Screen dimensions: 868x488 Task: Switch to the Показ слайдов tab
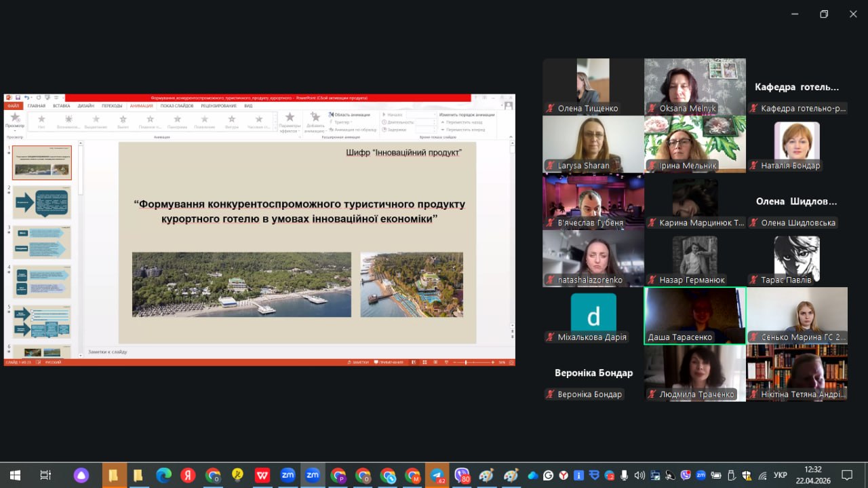177,106
